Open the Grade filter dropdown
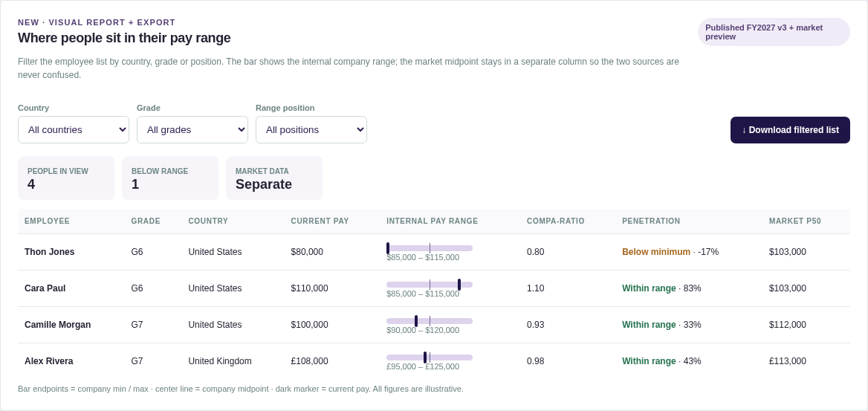 pyautogui.click(x=192, y=129)
